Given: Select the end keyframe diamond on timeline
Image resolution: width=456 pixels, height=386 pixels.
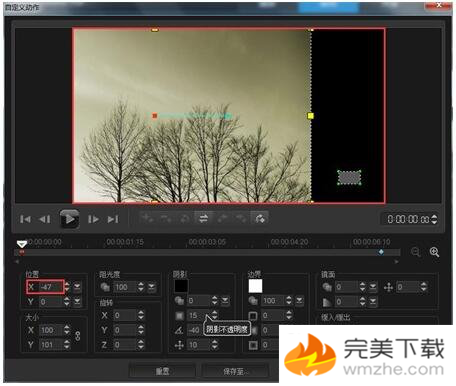Looking at the screenshot, I should [381, 252].
